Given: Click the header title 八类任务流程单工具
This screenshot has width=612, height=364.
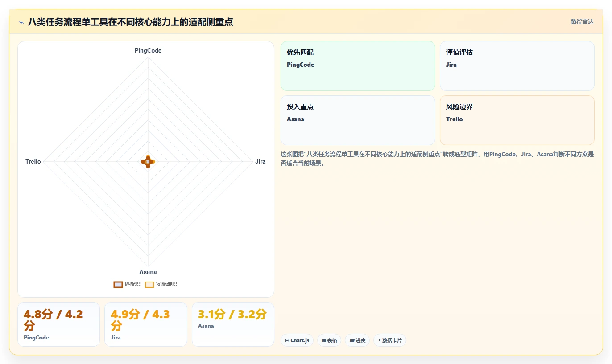Looking at the screenshot, I should [x=130, y=22].
